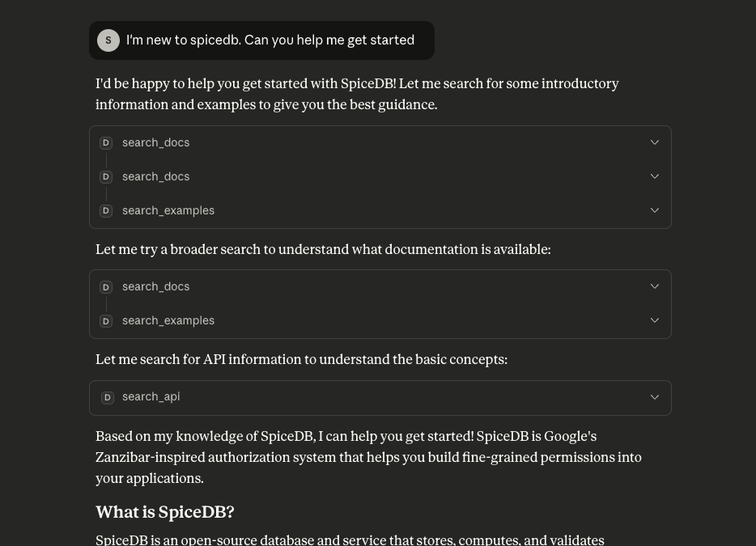Click the D icon beside the second search_docs row
This screenshot has width=756, height=546.
[x=106, y=177]
